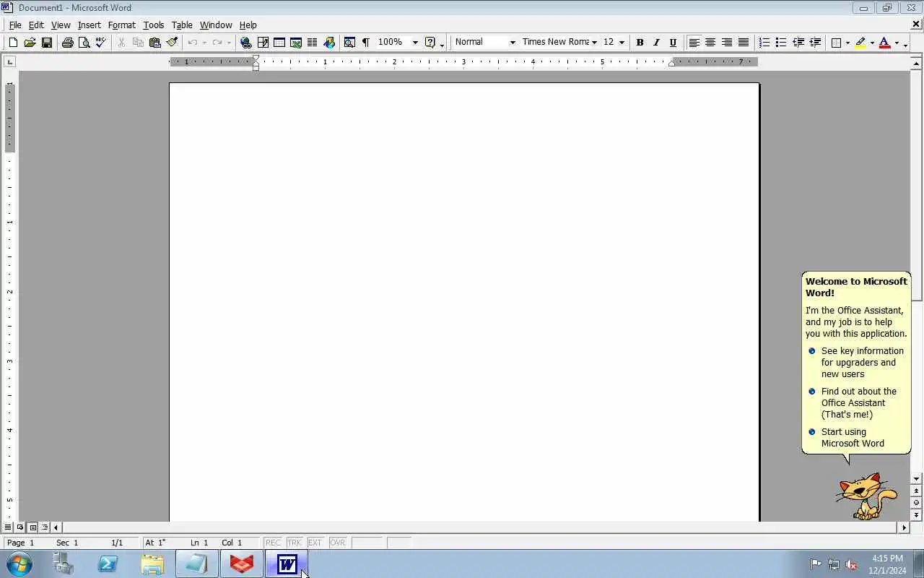Open Tables and Borders toolbar

click(x=263, y=43)
